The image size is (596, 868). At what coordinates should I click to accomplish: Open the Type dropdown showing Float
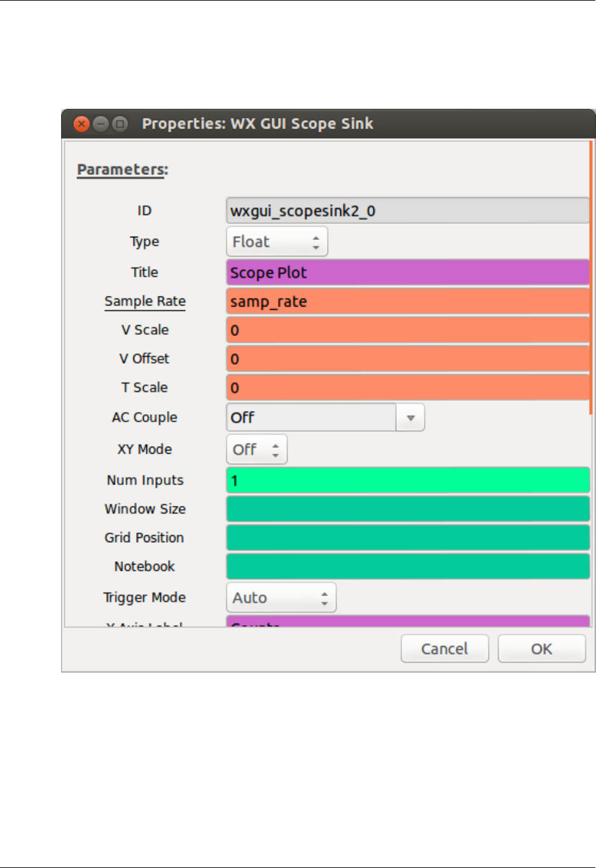click(x=277, y=242)
